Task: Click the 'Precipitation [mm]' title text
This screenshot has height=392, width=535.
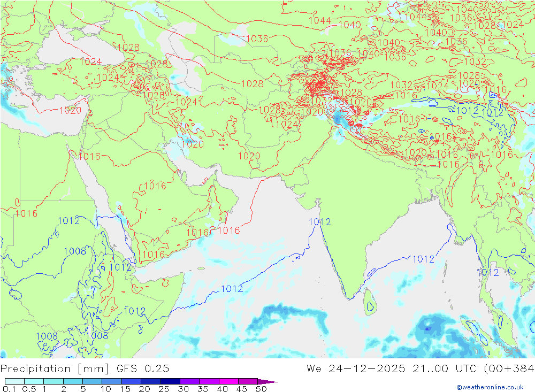Action: click(55, 368)
